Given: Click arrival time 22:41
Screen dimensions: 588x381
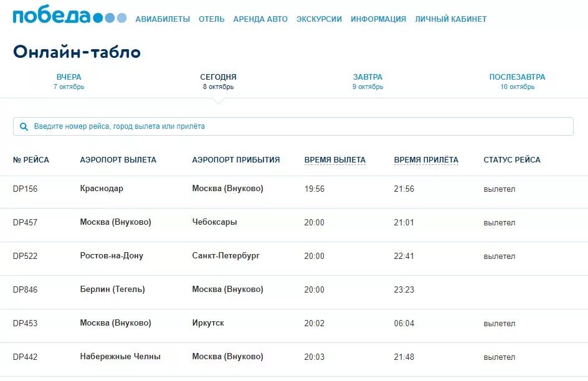Looking at the screenshot, I should tap(404, 256).
